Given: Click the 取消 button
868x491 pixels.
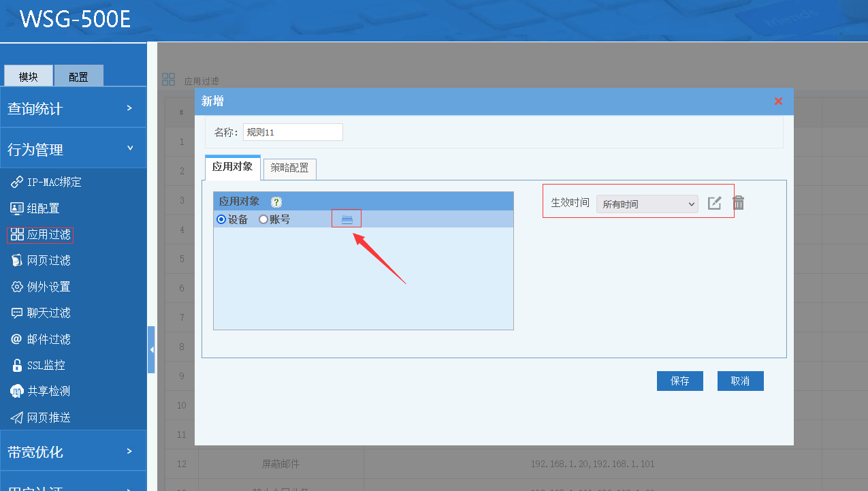Looking at the screenshot, I should (x=740, y=381).
